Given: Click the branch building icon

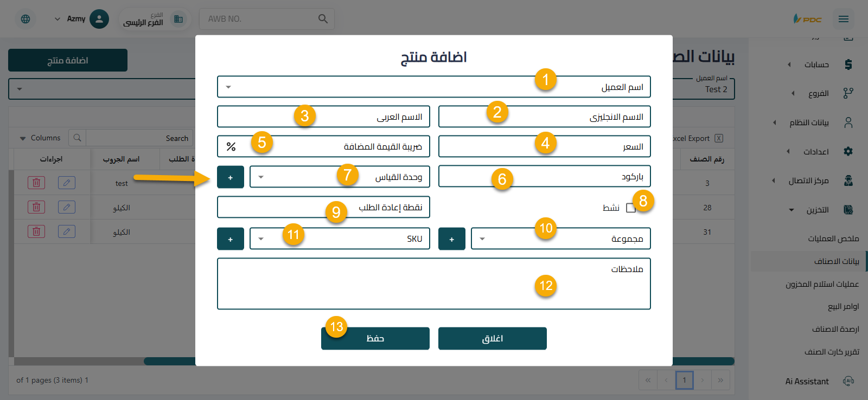Looking at the screenshot, I should coord(178,19).
